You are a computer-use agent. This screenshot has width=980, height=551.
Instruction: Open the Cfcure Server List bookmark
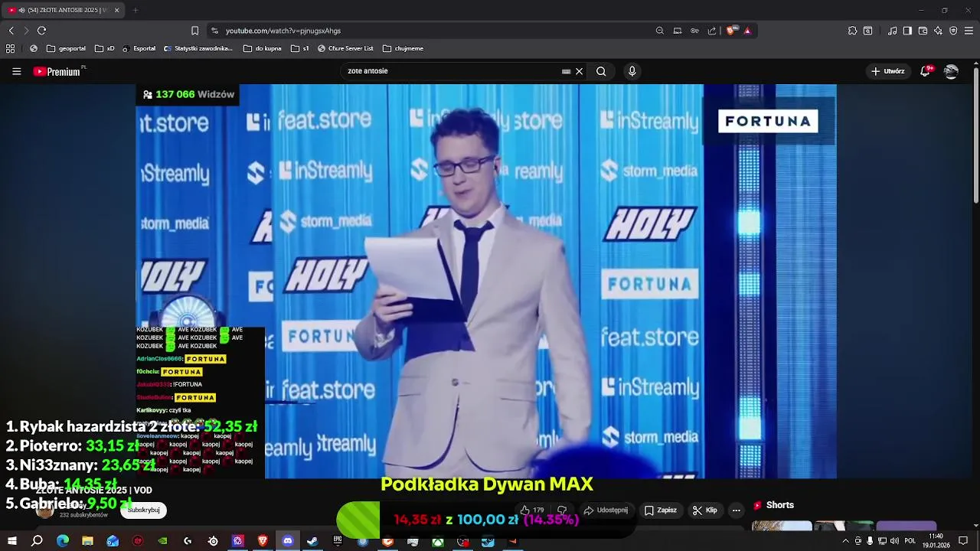tap(345, 48)
